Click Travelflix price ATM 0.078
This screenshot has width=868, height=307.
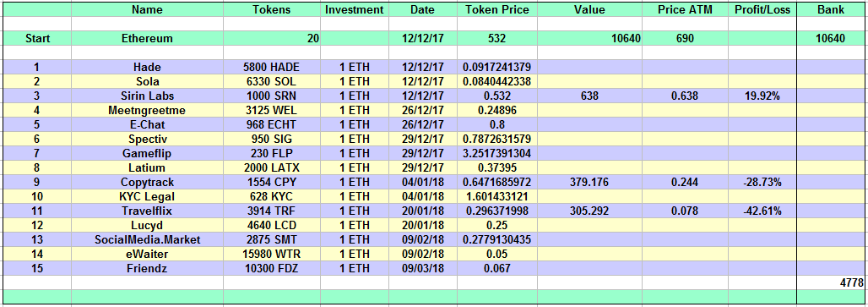point(685,211)
